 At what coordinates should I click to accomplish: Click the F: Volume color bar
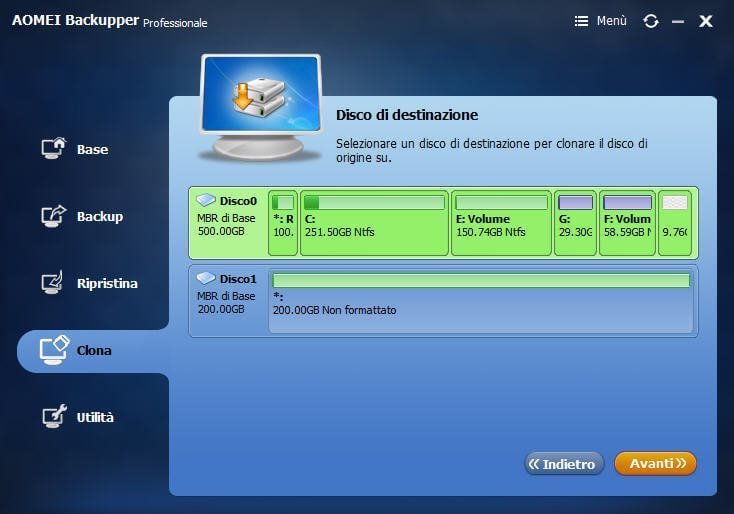(627, 202)
